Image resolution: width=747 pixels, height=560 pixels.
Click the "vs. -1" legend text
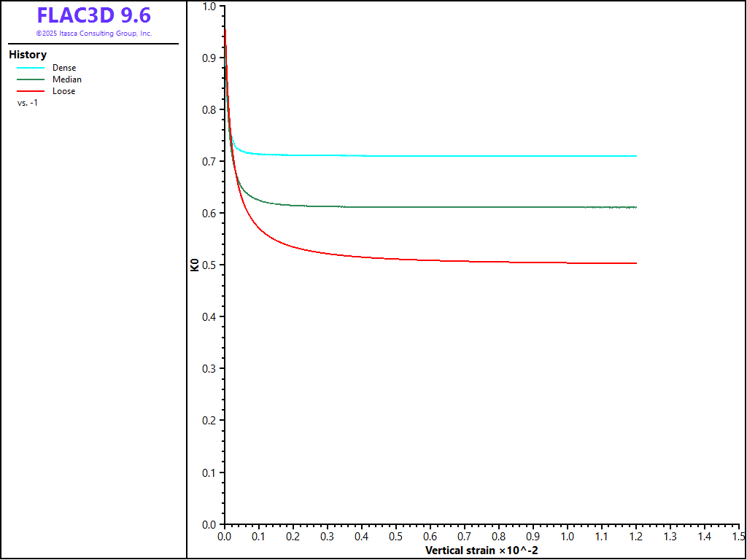28,103
